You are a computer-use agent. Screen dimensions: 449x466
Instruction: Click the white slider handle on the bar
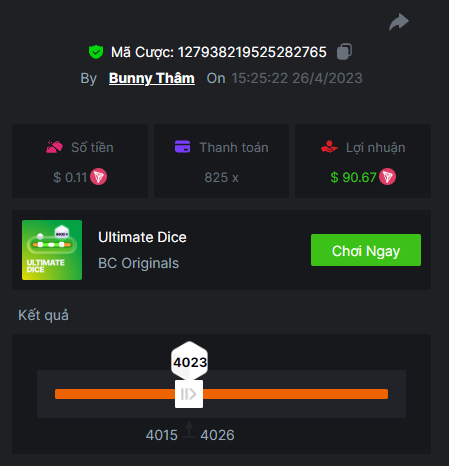[189, 394]
